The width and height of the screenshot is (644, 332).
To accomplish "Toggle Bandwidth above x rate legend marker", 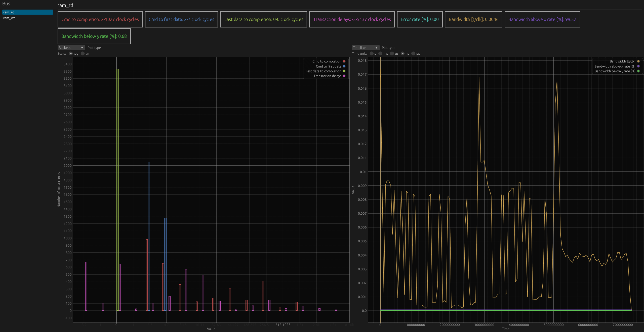I will click(x=638, y=66).
